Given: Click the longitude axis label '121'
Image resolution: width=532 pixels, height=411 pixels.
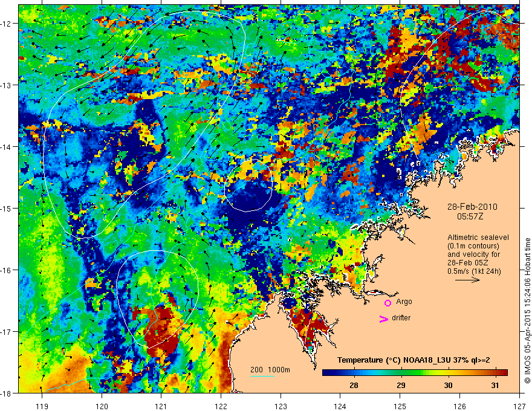Looking at the screenshot, I should pyautogui.click(x=161, y=406).
